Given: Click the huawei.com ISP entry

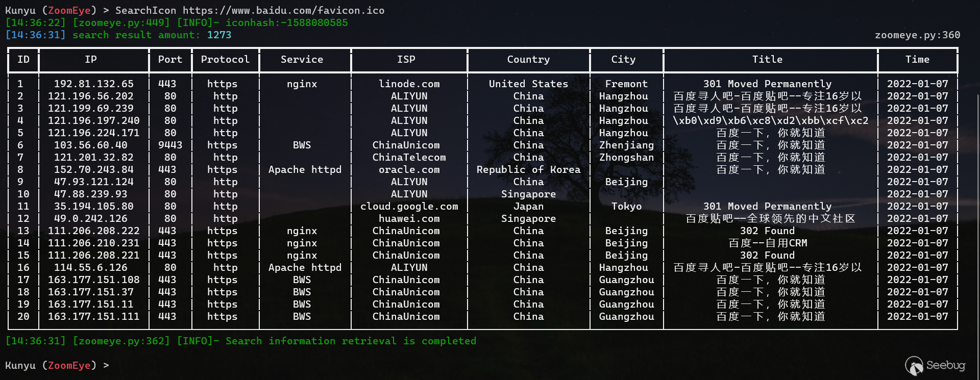Looking at the screenshot, I should point(409,218).
